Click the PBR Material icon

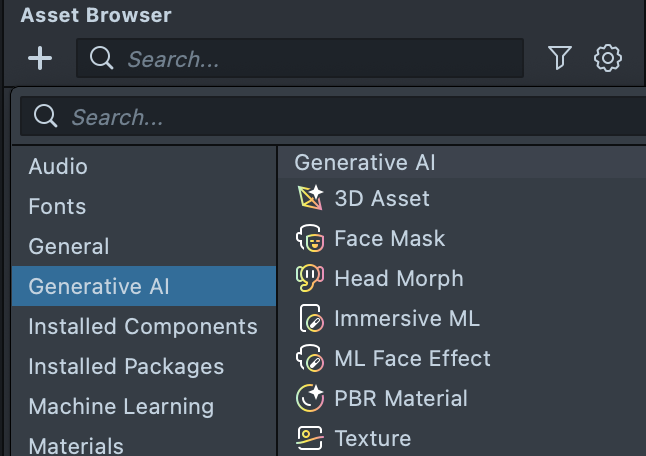311,398
